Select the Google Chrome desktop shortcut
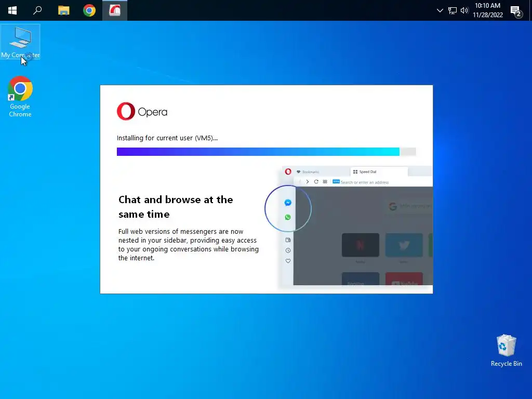This screenshot has height=399, width=532. tap(20, 97)
